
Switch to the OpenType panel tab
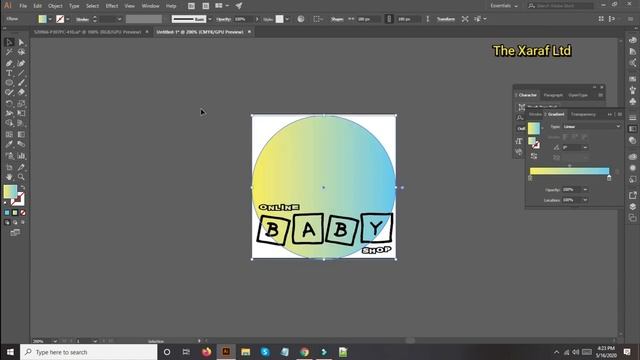coord(578,95)
